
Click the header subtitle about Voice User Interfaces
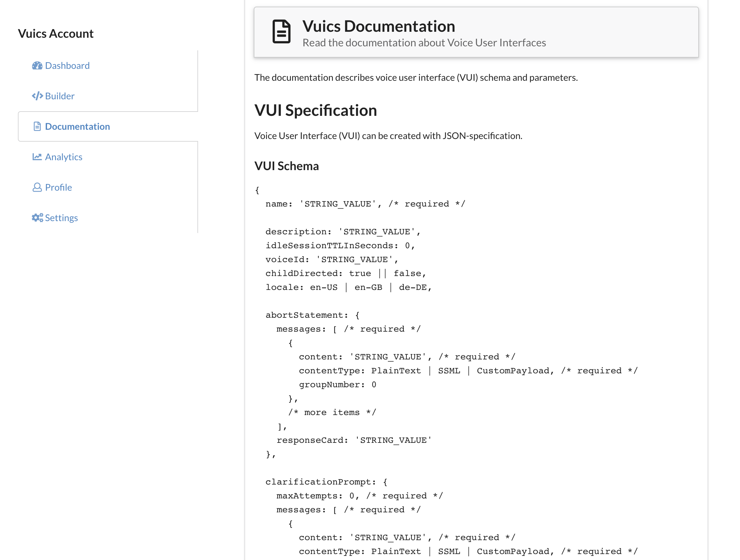pos(424,43)
